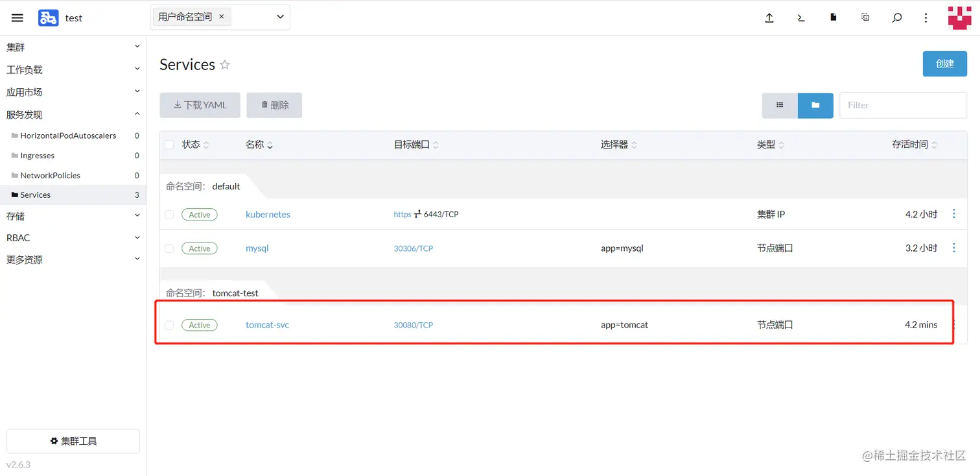Screen dimensions: 980x476
Task: Open the 集群工具 button
Action: click(x=73, y=441)
